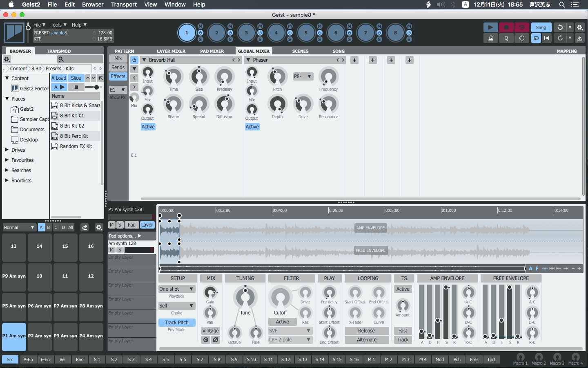Click the pad eraser icon
The image size is (588, 368).
[x=85, y=227]
